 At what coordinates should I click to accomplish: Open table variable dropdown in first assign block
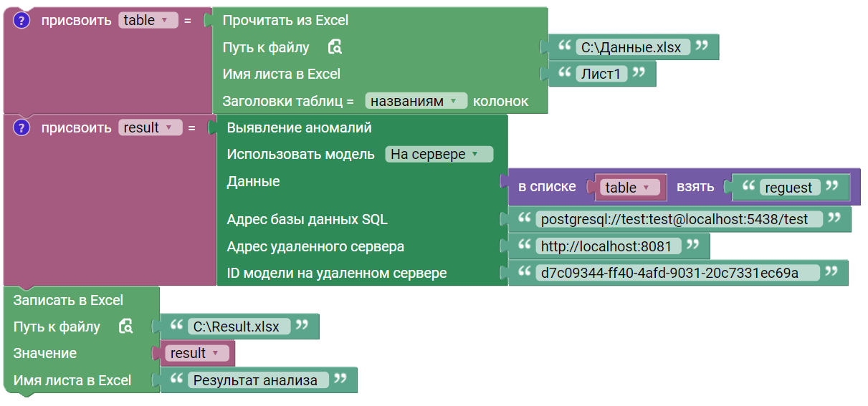(148, 21)
